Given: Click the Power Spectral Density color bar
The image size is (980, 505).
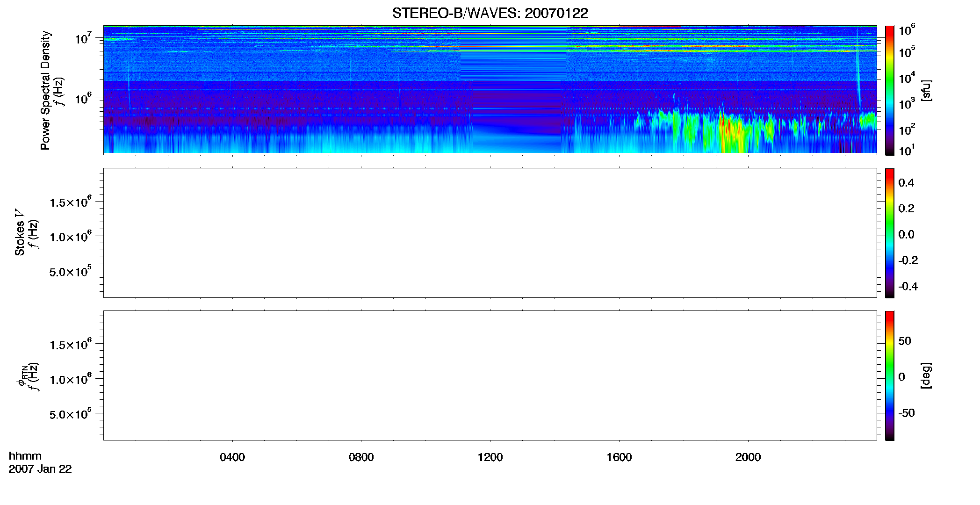Looking at the screenshot, I should 890,90.
